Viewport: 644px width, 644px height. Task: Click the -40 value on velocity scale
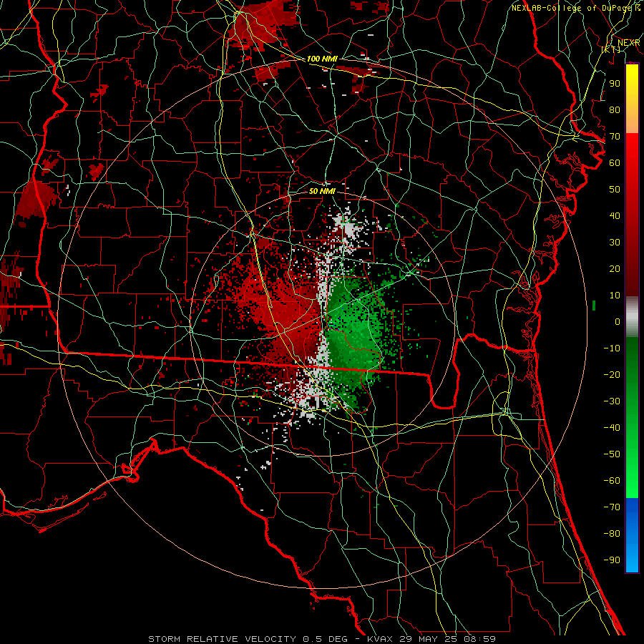point(612,428)
